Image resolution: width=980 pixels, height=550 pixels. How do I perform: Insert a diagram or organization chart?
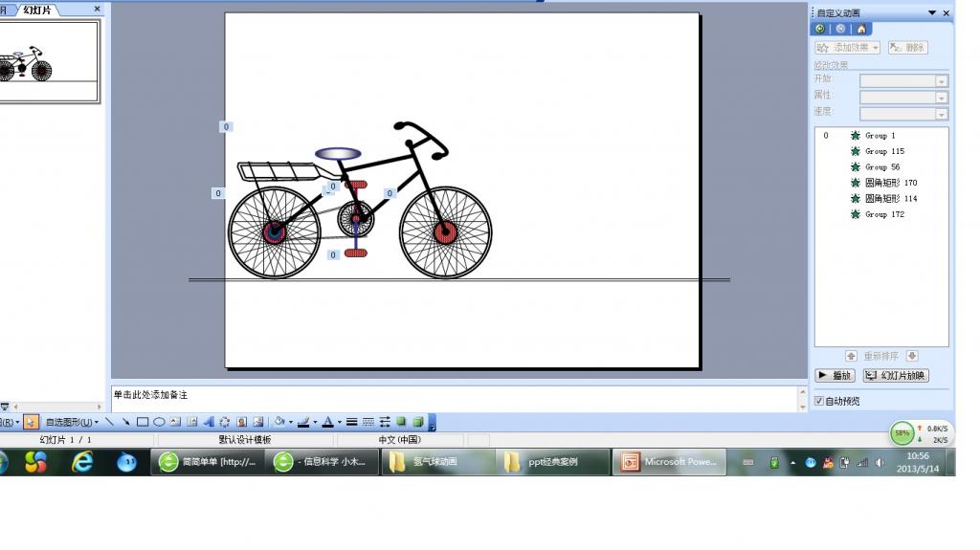click(225, 422)
